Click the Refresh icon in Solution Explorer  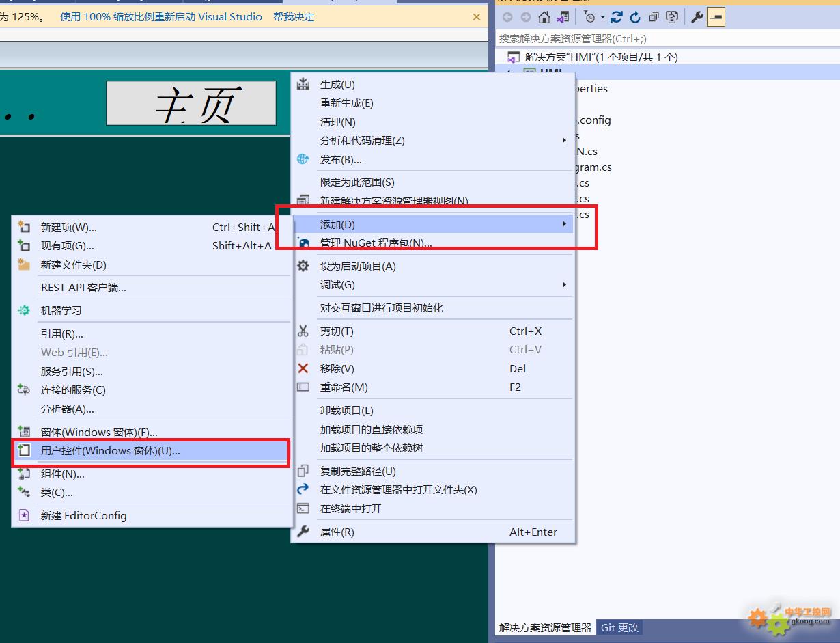[x=635, y=17]
